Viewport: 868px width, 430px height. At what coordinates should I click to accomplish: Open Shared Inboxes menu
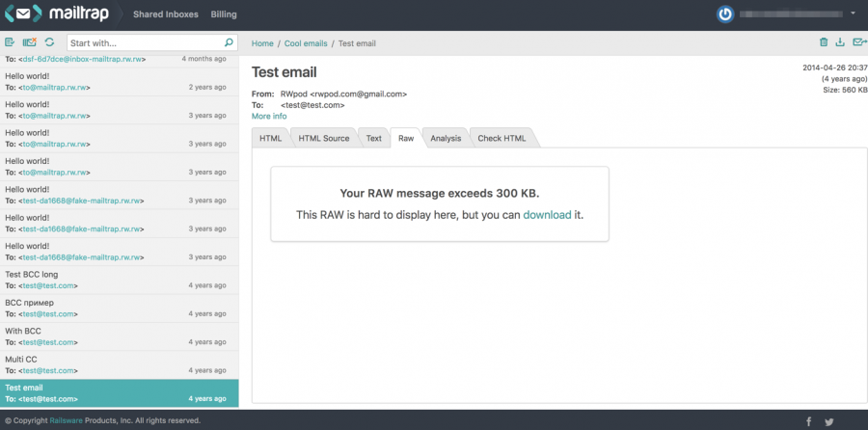[166, 14]
